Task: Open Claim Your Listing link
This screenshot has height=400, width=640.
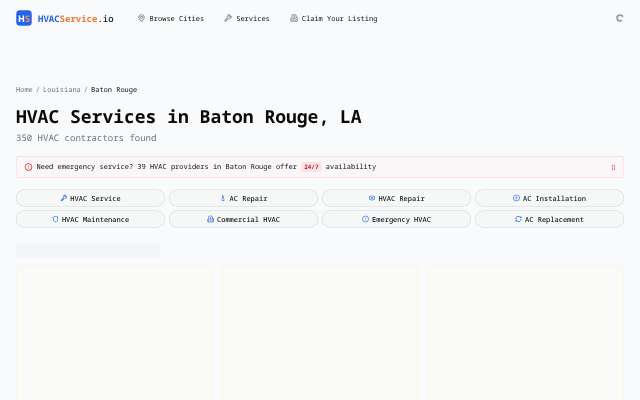Action: [333, 18]
